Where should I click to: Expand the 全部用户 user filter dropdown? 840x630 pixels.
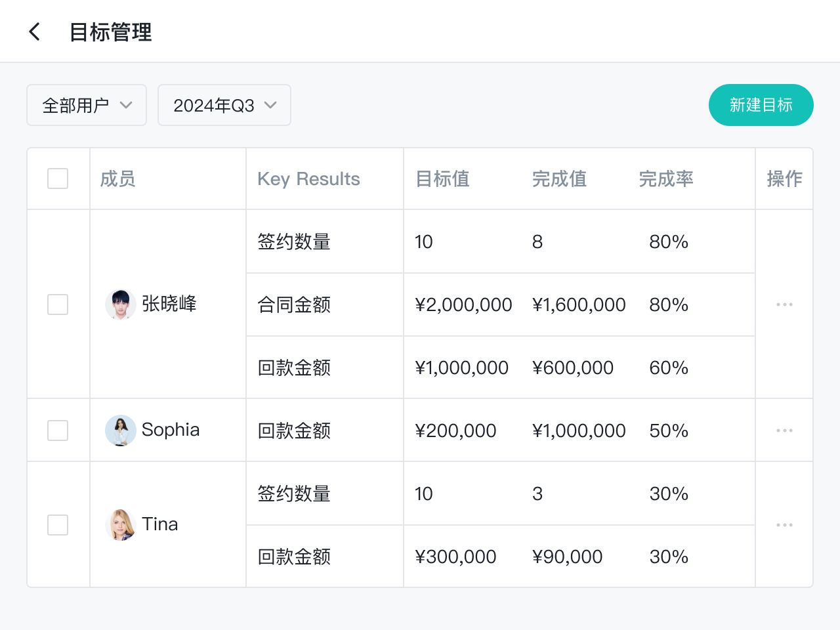[x=87, y=105]
